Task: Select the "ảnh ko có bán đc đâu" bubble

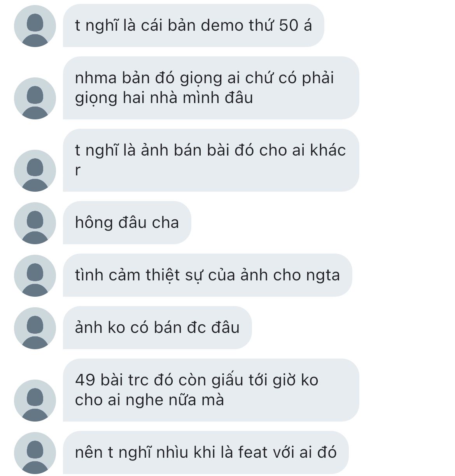Action: click(157, 328)
